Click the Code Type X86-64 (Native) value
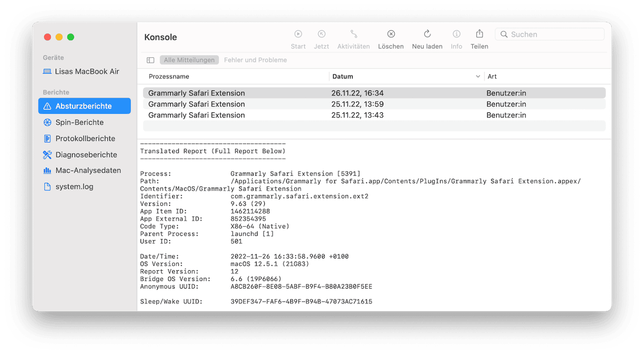 point(260,226)
